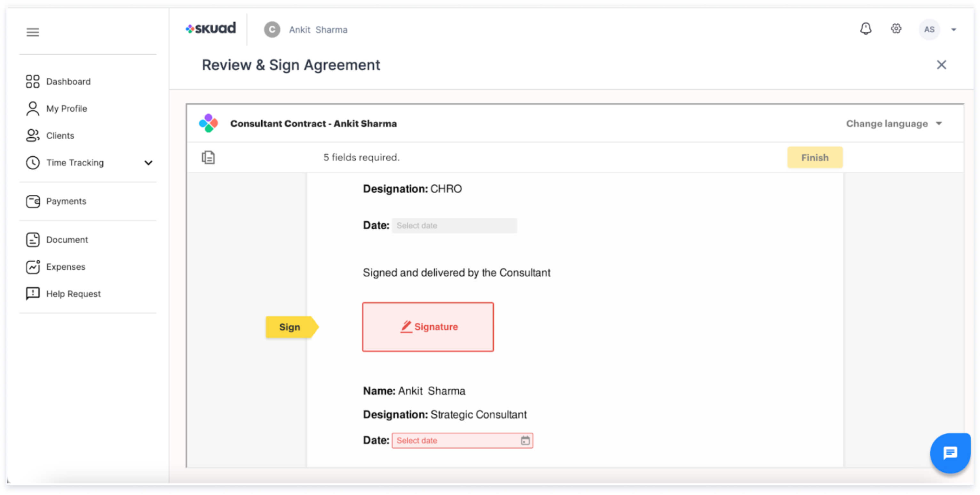
Task: Close the Review & Sign Agreement panel
Action: [x=941, y=65]
